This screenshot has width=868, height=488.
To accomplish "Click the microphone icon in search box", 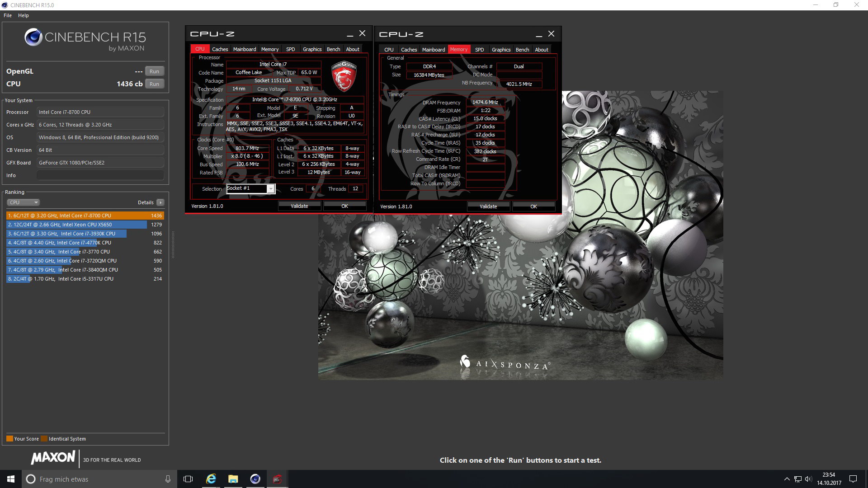I will pyautogui.click(x=168, y=479).
